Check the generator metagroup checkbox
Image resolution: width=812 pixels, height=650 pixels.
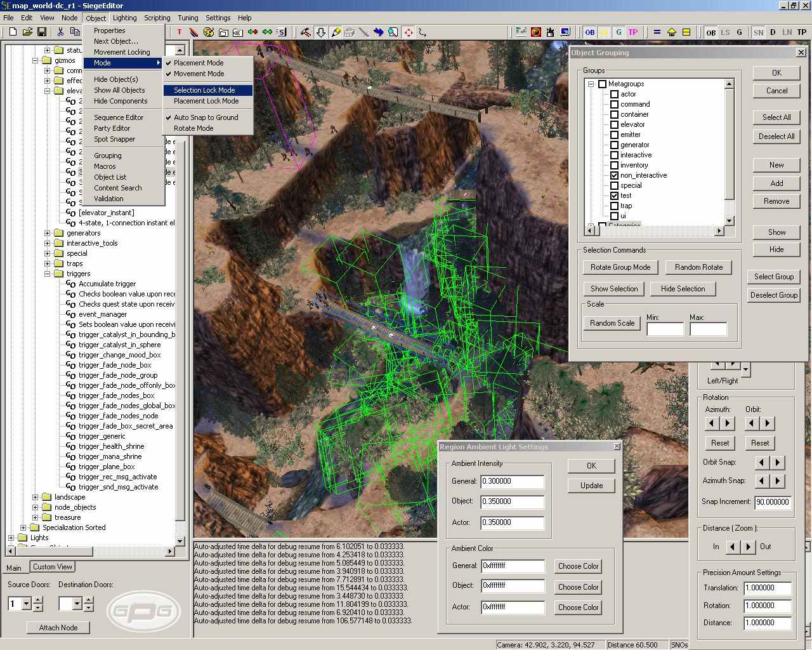[614, 145]
